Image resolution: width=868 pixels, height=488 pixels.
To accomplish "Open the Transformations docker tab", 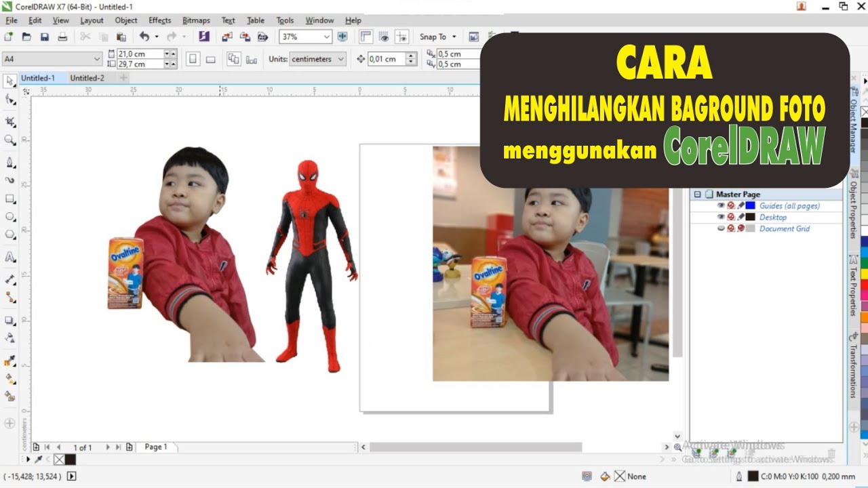I will (x=854, y=365).
